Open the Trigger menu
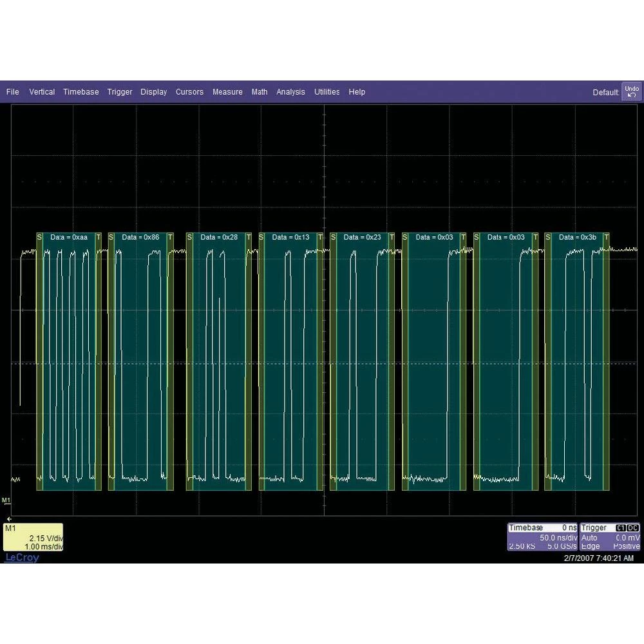The height and width of the screenshot is (644, 644). click(120, 92)
